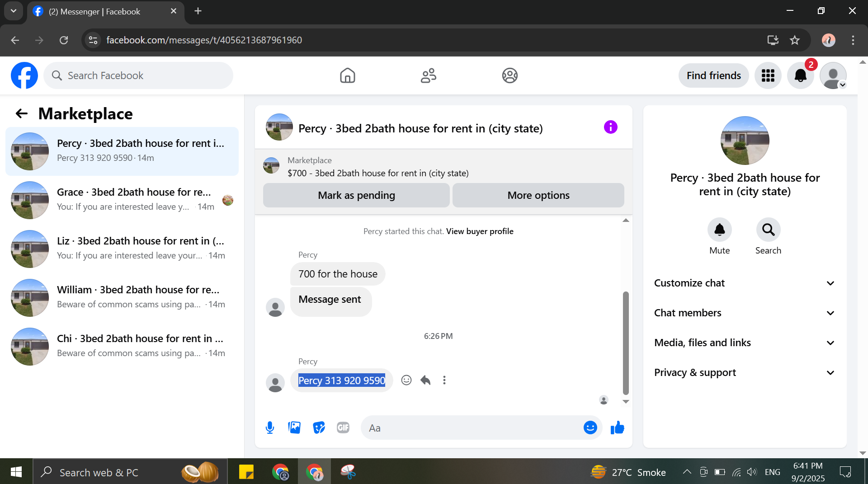Image resolution: width=868 pixels, height=484 pixels.
Task: Open conversation information icon
Action: (x=610, y=127)
